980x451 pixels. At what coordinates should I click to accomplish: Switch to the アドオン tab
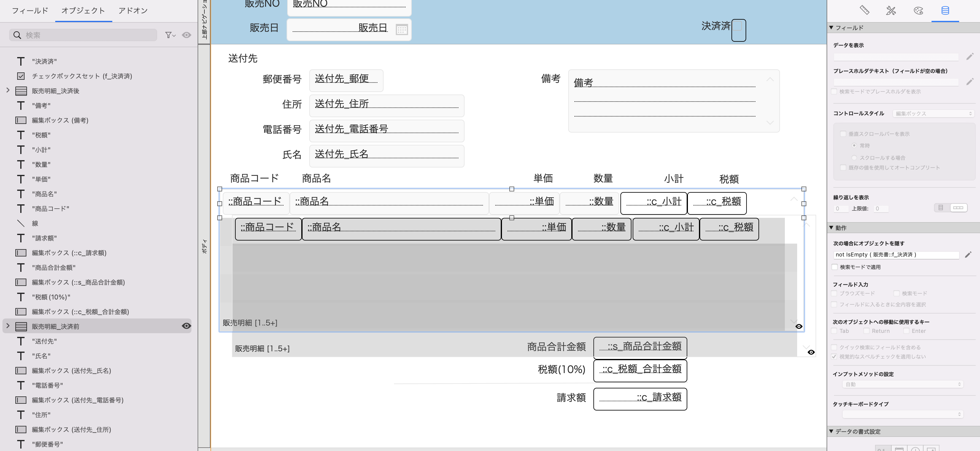coord(133,11)
